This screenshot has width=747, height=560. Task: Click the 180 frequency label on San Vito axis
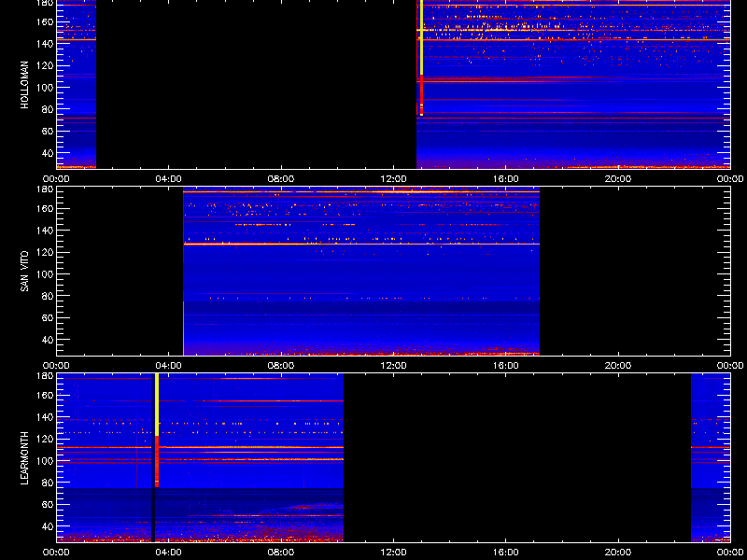point(44,189)
